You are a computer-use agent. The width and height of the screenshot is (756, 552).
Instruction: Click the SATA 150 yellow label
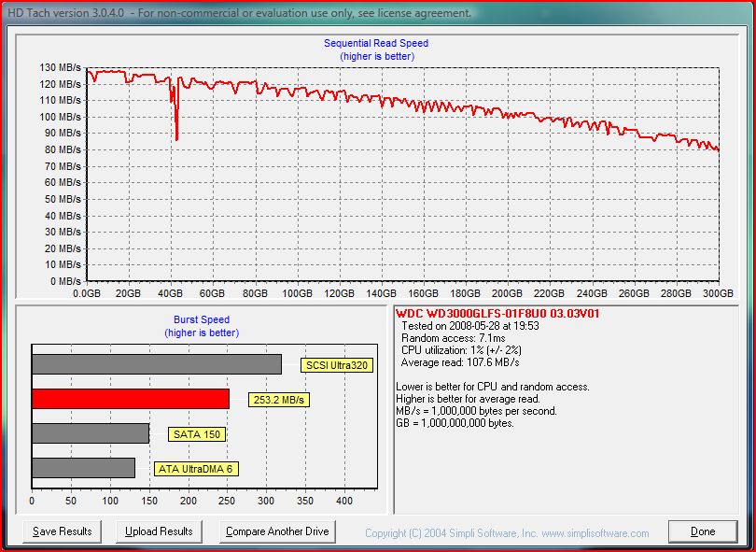click(198, 434)
